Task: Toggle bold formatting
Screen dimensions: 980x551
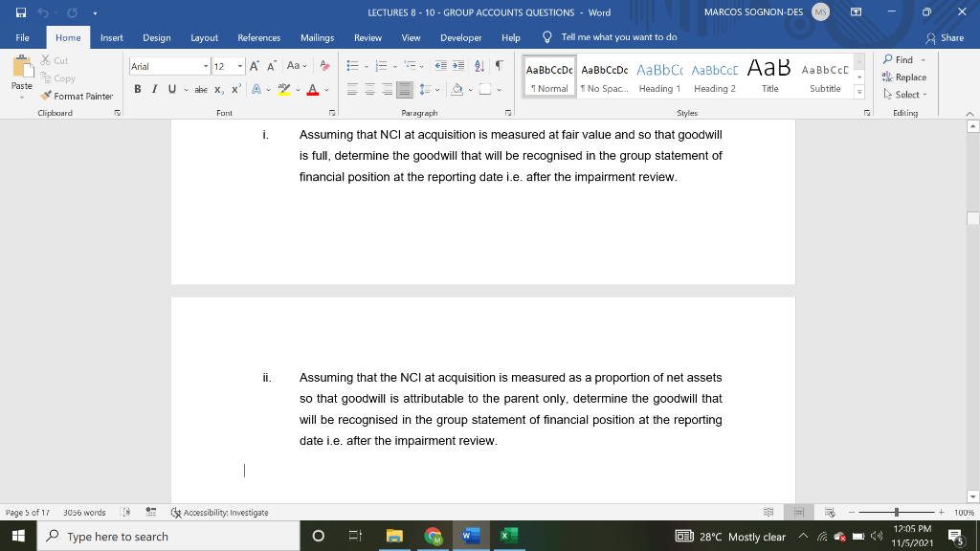Action: [x=137, y=88]
